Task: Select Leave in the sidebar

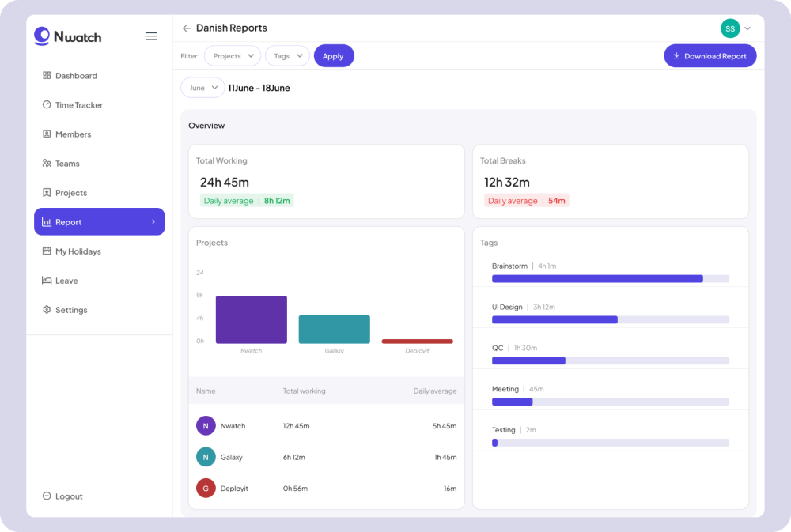Action: click(66, 281)
